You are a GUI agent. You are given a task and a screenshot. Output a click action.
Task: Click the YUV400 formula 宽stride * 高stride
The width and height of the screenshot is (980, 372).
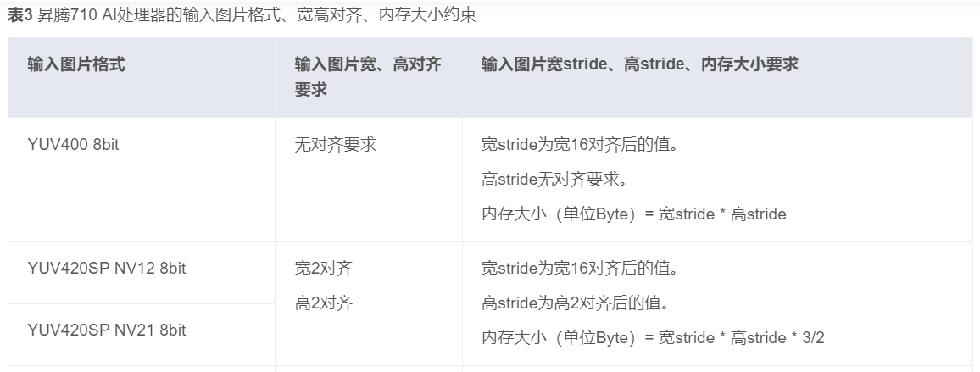click(722, 214)
